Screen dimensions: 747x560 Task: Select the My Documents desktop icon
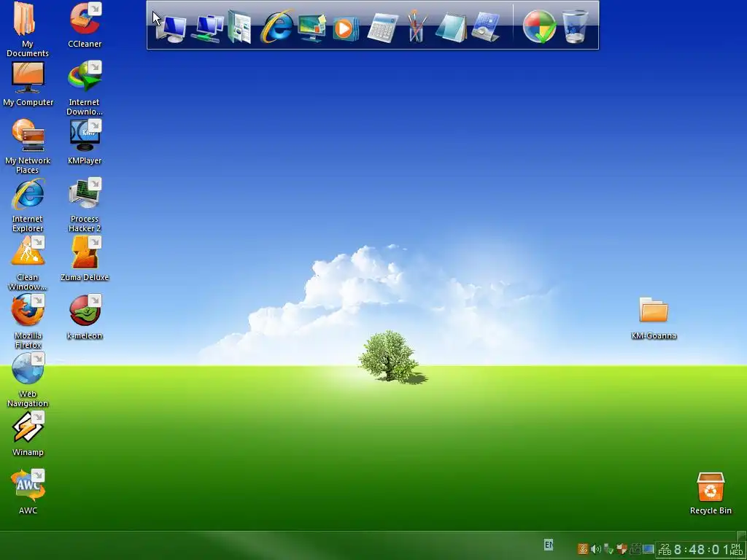point(27,29)
